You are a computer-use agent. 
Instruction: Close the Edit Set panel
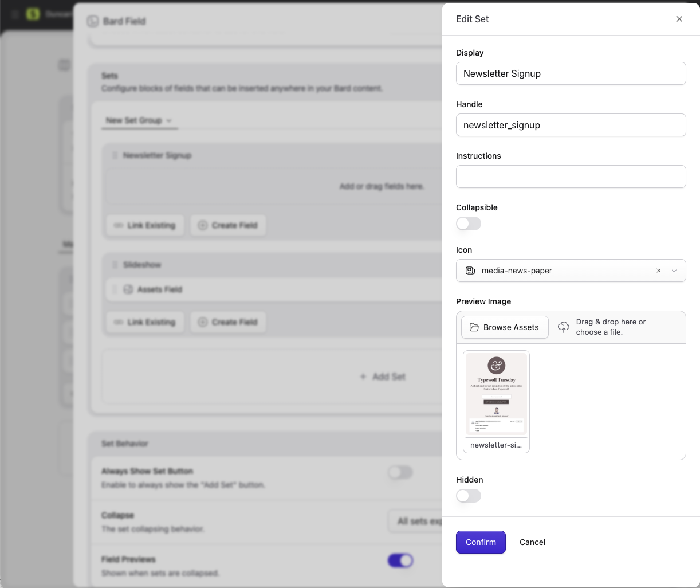[x=679, y=19]
